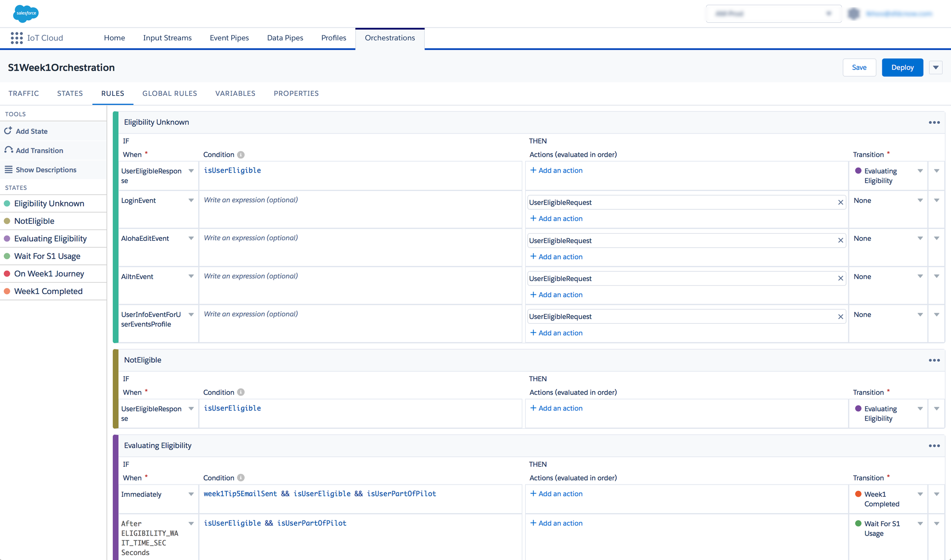This screenshot has height=560, width=951.
Task: Click the Show Descriptions list icon
Action: click(8, 169)
